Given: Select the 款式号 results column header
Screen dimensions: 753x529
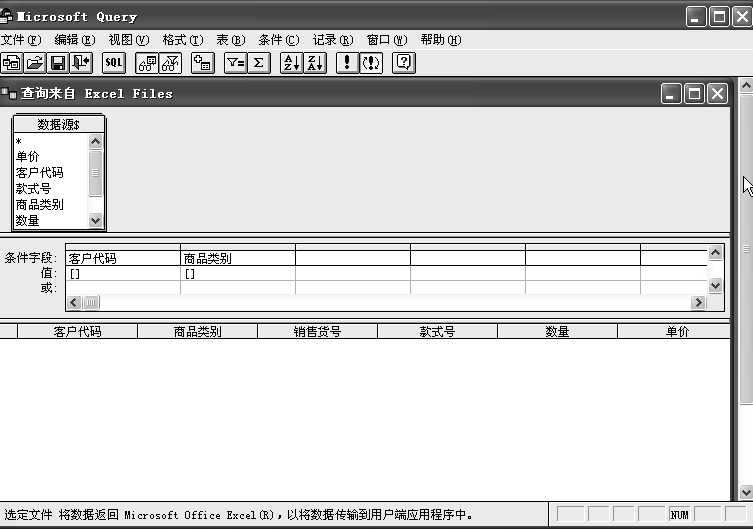Looking at the screenshot, I should pyautogui.click(x=437, y=331).
